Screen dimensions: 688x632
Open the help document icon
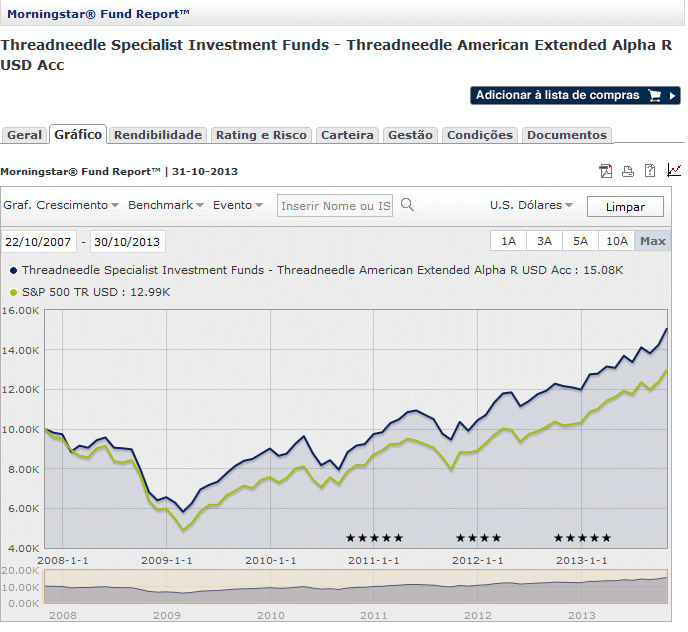click(650, 171)
